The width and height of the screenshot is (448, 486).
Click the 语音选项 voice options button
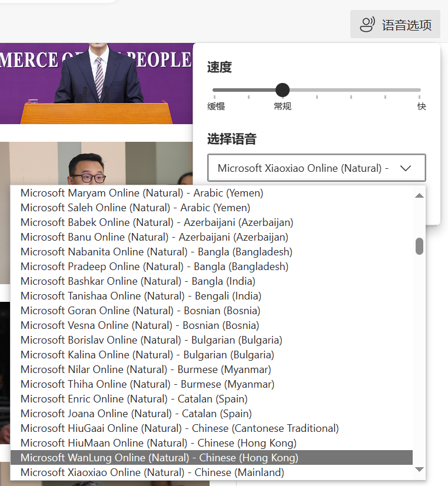tap(395, 24)
